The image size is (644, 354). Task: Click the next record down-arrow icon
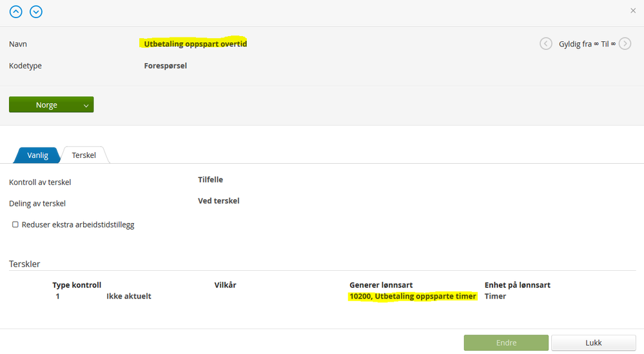coord(36,12)
